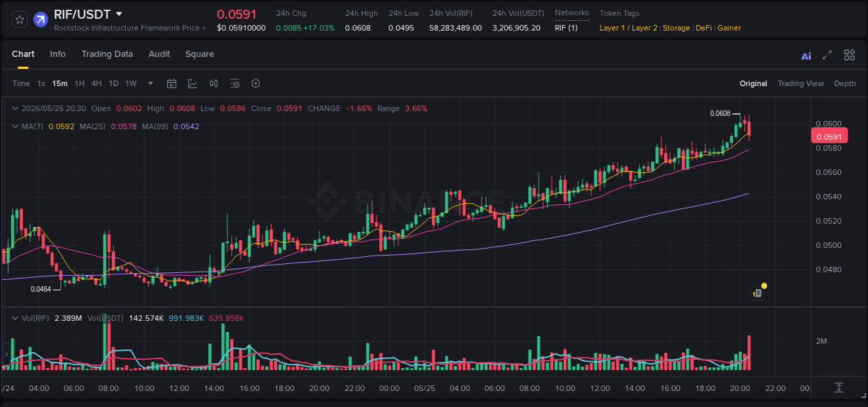Open the AI chart analysis tool
Image resolution: width=868 pixels, height=407 pixels.
tap(806, 56)
